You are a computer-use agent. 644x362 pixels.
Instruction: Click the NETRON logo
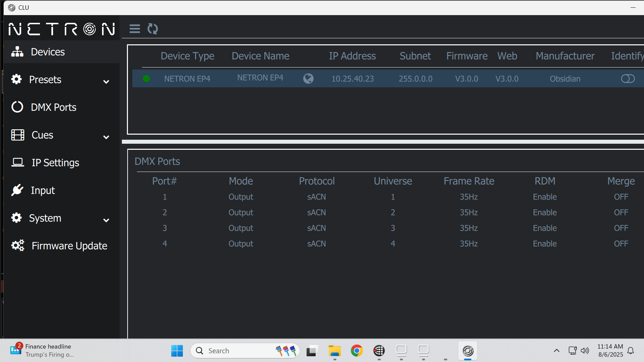pos(62,29)
